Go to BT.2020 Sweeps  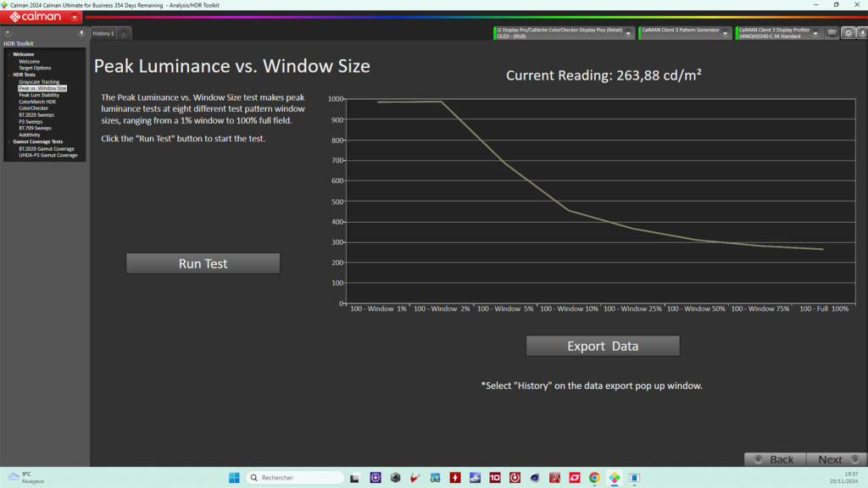[x=36, y=115]
